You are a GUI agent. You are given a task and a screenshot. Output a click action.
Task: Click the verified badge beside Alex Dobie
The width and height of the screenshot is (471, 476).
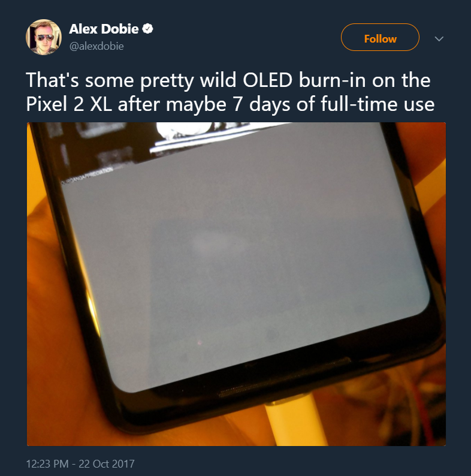pos(147,29)
